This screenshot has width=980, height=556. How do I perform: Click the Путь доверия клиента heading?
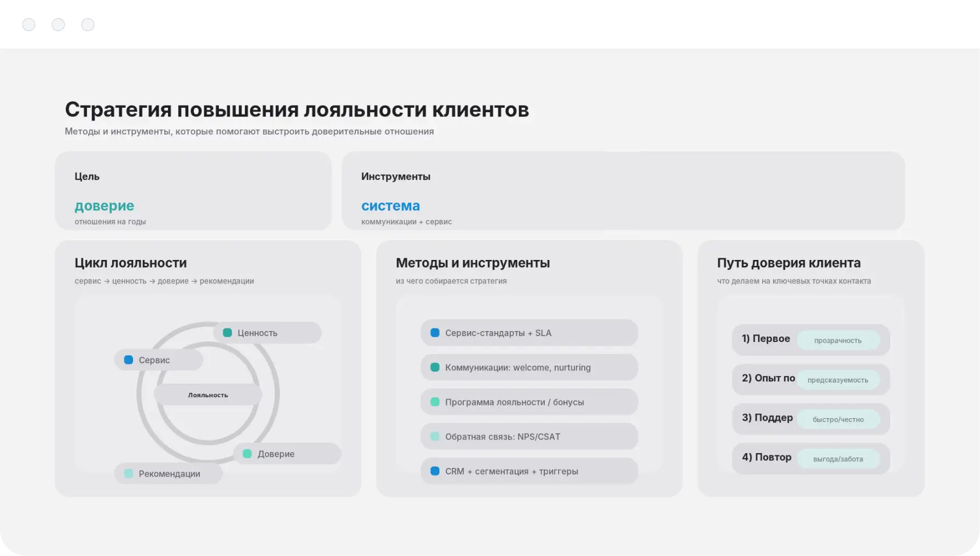pyautogui.click(x=788, y=263)
